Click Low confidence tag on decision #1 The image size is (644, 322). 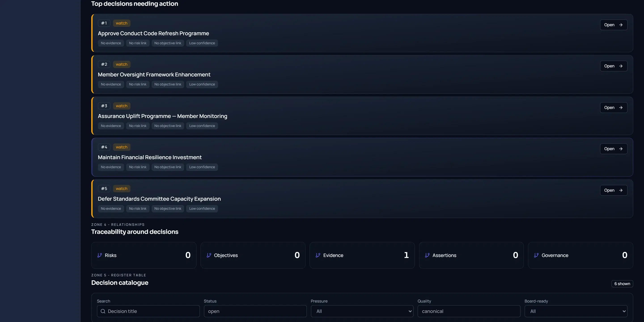coord(202,43)
